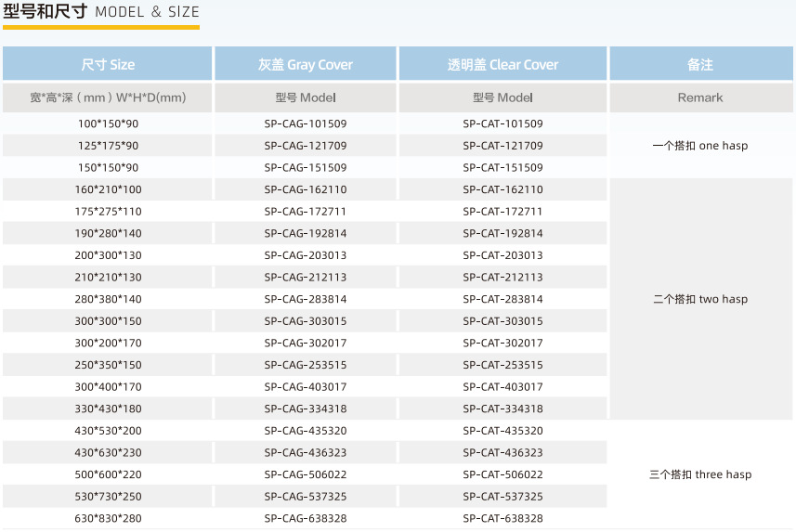
Task: Select the 150*150*90 size cell
Action: pos(108,167)
